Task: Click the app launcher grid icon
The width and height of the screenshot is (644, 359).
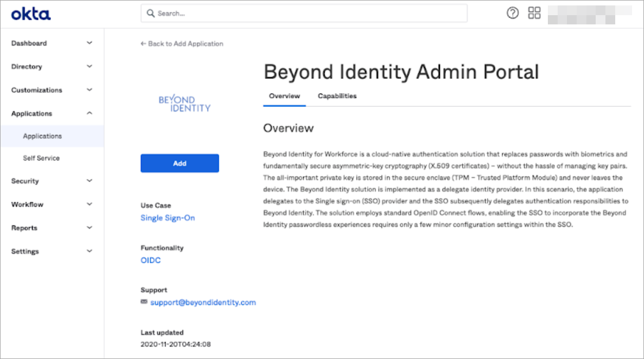Action: (x=534, y=12)
